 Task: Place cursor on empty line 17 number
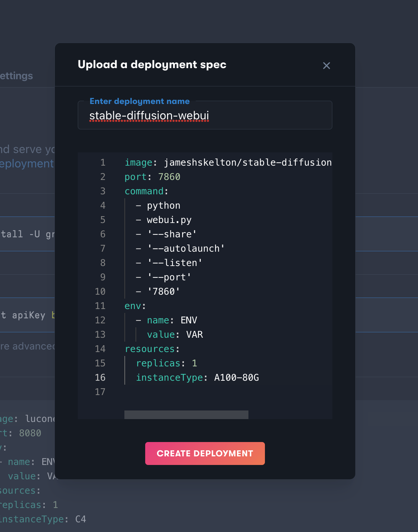click(x=100, y=392)
